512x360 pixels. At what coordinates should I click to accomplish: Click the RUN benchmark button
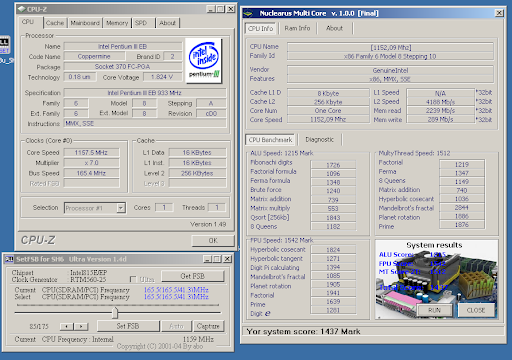[x=434, y=310]
